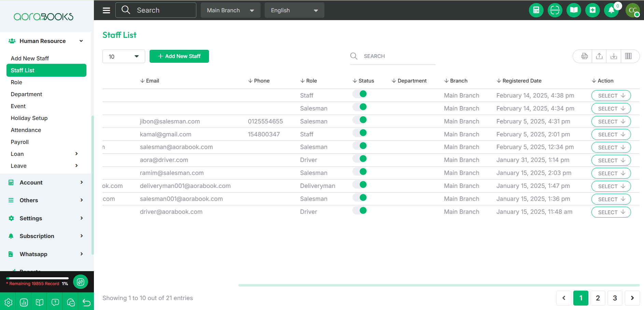The height and width of the screenshot is (310, 644).
Task: Click SELECT for driver@aorabook.com row
Action: pos(611,212)
